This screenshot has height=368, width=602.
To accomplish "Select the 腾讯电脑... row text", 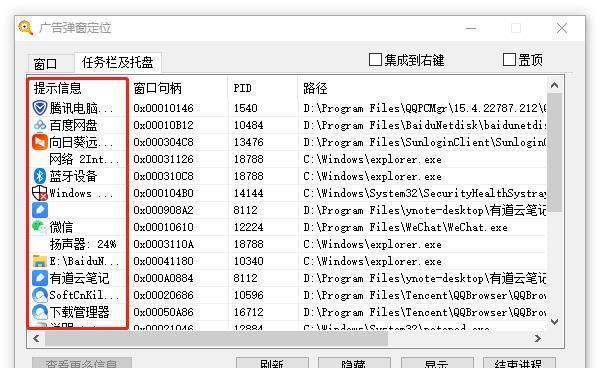I will pos(81,108).
